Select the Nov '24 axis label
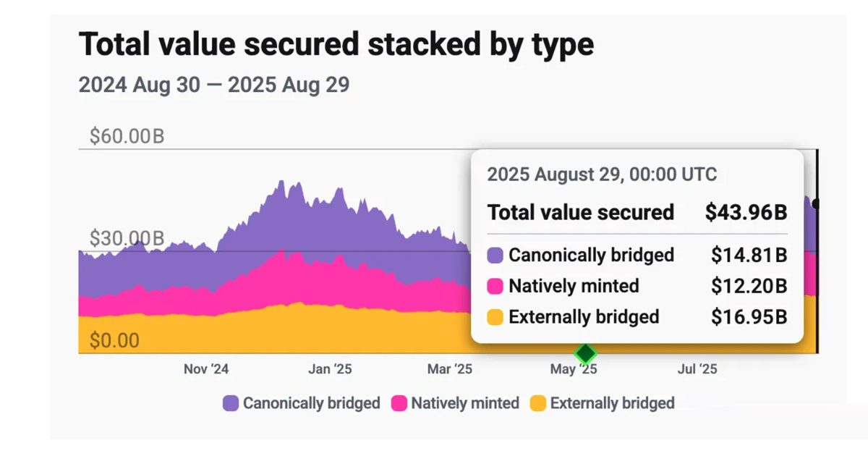The width and height of the screenshot is (868, 451). [x=206, y=369]
